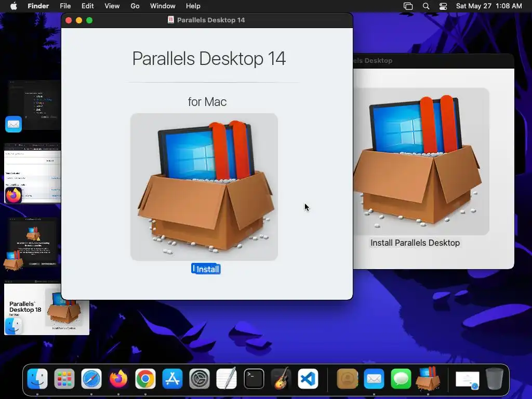Open GarageBand from the Dock
532x399 pixels.
(281, 379)
